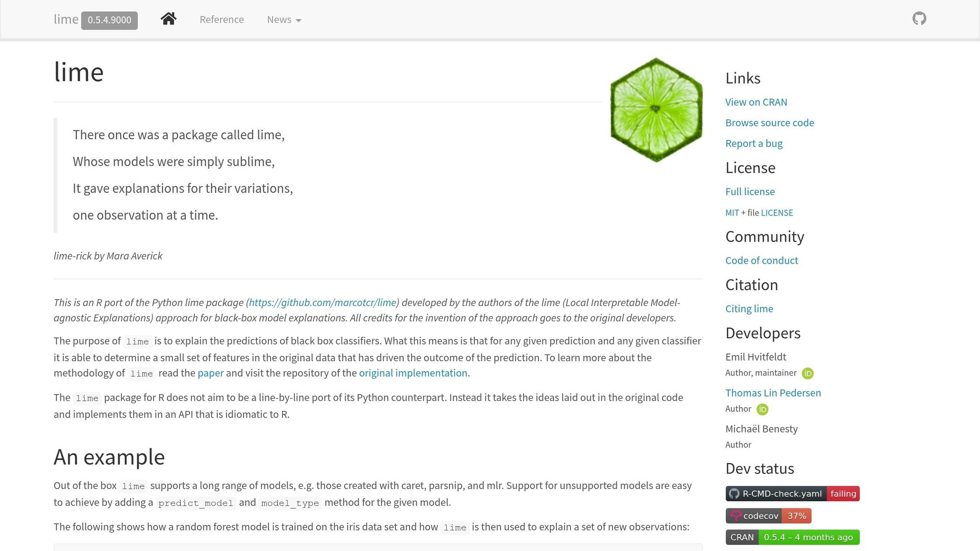Click Emil Hvitfeldt's ORCID icon
The height and width of the screenshot is (551, 980).
pos(807,374)
